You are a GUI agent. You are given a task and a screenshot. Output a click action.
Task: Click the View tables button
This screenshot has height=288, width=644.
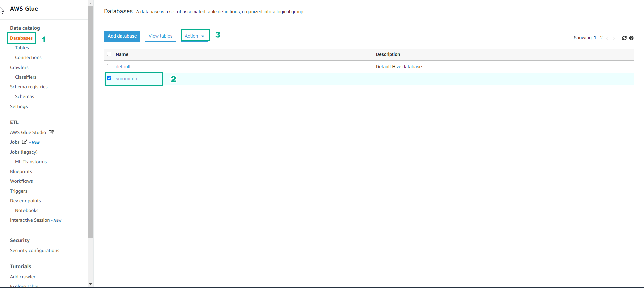click(x=160, y=36)
